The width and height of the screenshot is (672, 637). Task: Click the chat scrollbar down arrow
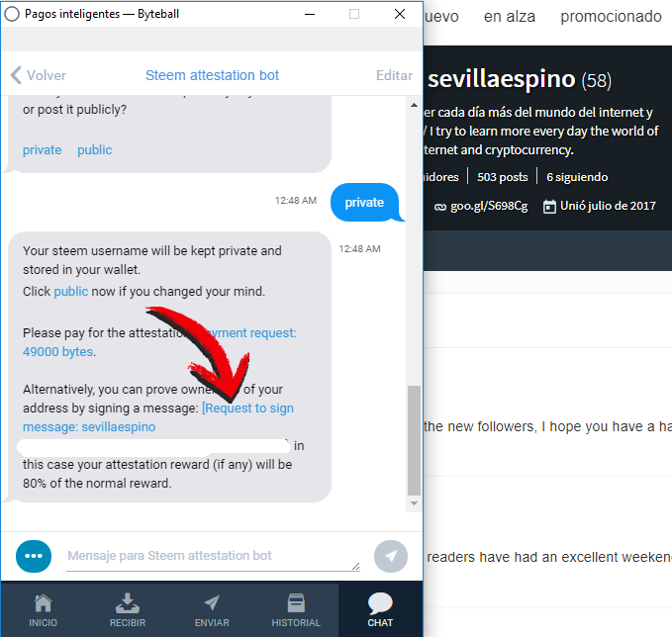(x=414, y=502)
